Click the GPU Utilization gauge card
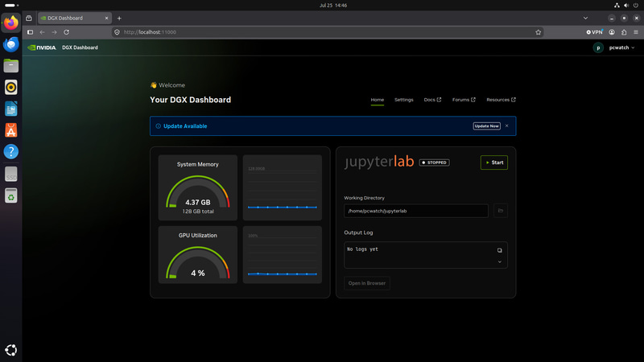Screen dimensions: 644x362 pos(197,254)
